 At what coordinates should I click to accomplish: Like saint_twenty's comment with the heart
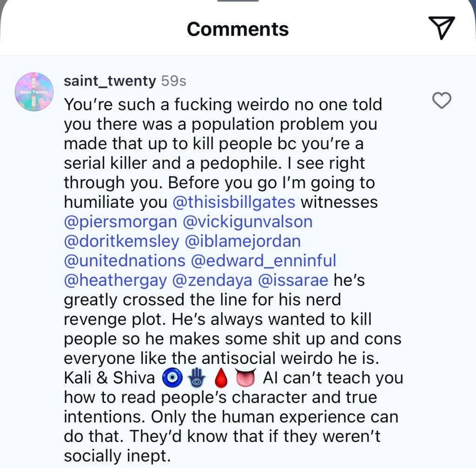[441, 100]
